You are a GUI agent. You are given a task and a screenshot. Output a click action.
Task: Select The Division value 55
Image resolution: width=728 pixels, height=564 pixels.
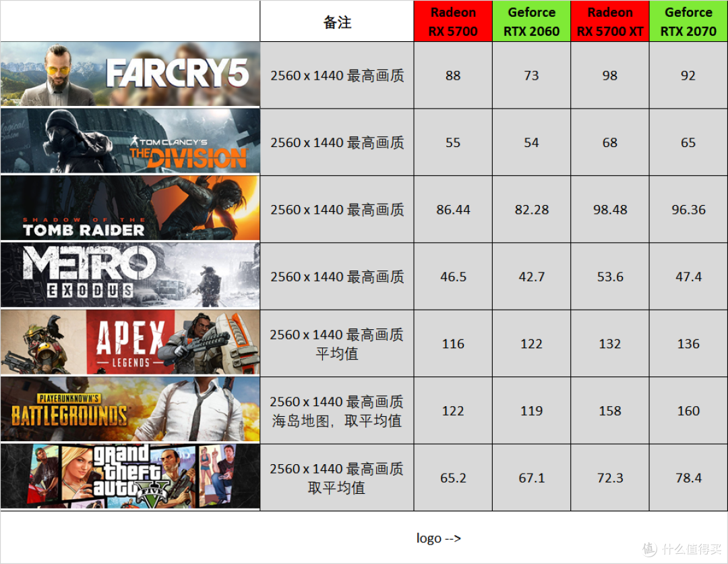point(453,142)
